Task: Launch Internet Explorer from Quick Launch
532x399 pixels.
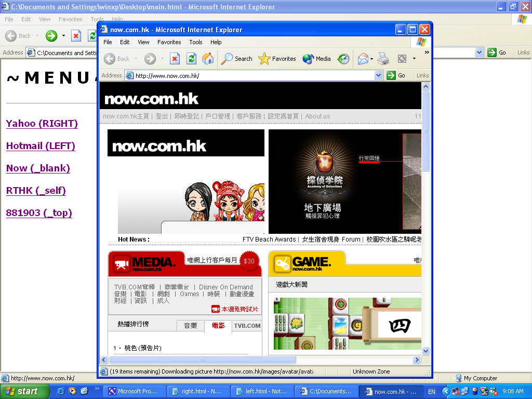Action: point(60,391)
